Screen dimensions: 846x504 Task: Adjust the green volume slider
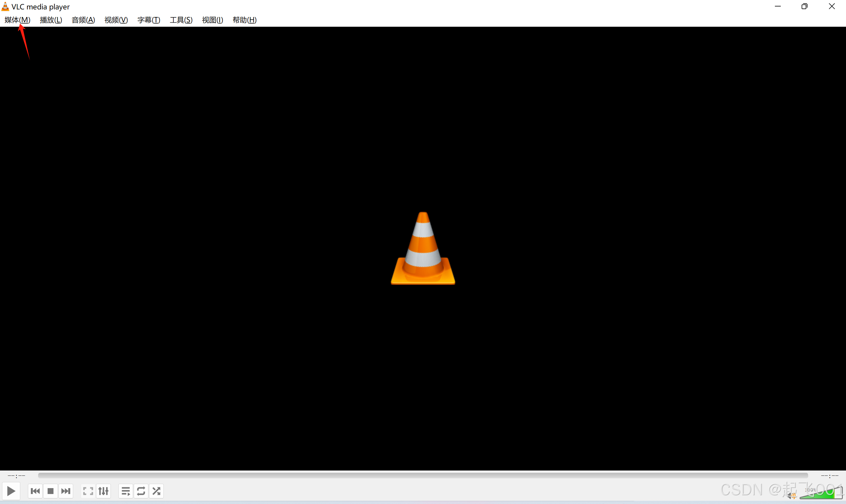(x=821, y=493)
